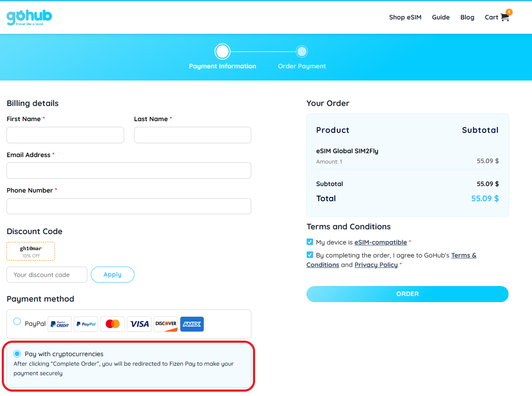Click the Payment Information step circle
Viewport: 532px width, 396px height.
(x=222, y=52)
